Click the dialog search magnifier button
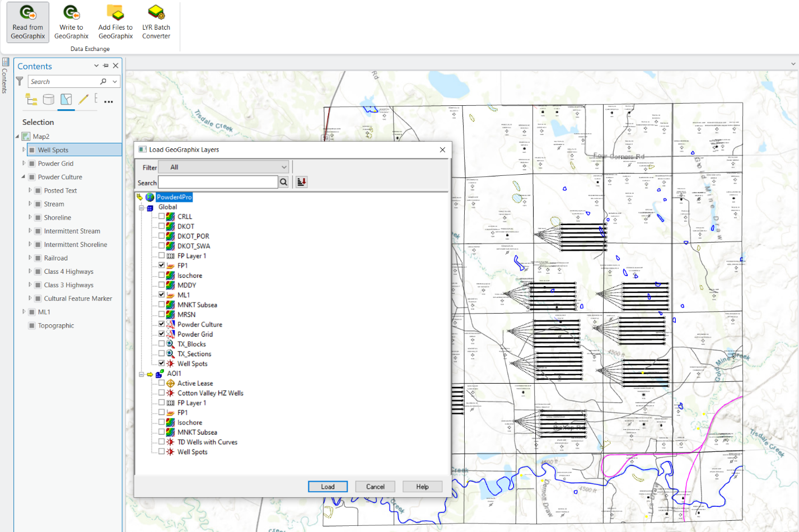The height and width of the screenshot is (532, 799). [284, 182]
